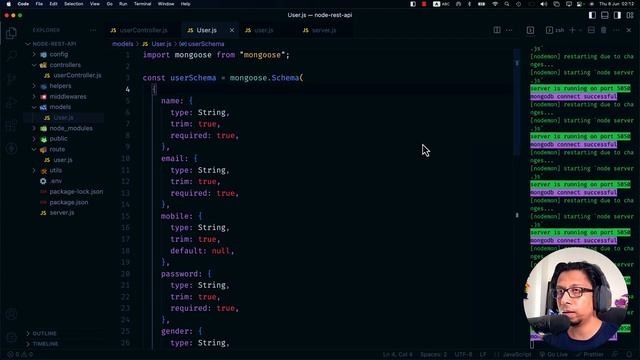
Task: Open the Run menu
Action: [123, 4]
